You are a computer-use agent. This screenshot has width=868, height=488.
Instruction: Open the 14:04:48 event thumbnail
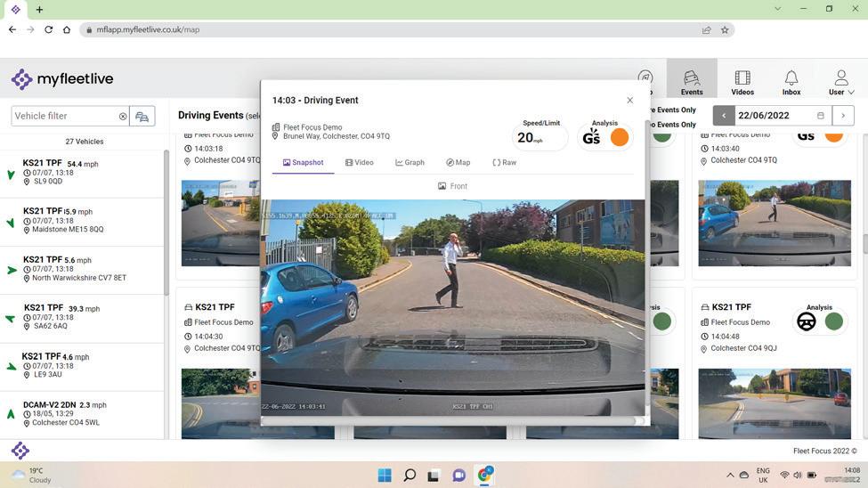pos(774,403)
